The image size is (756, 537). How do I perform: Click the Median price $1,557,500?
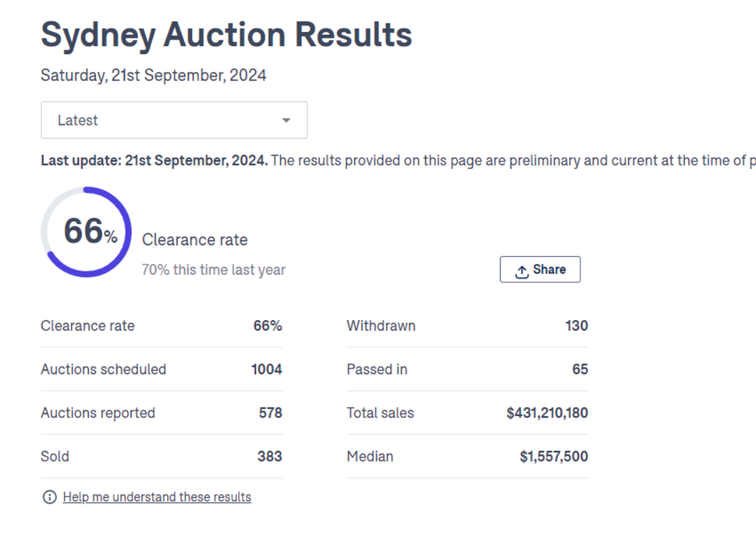coord(553,456)
